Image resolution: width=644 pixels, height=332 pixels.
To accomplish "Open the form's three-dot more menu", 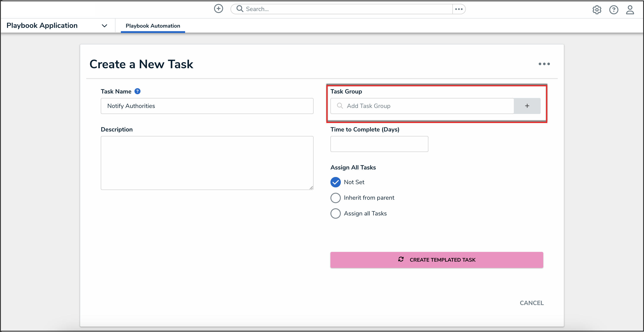I will (544, 64).
